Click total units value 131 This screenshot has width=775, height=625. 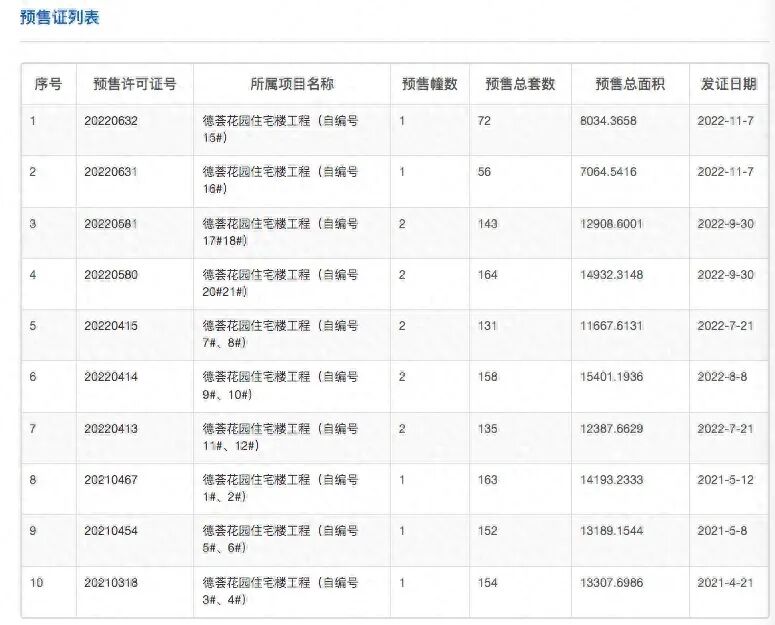click(x=487, y=326)
